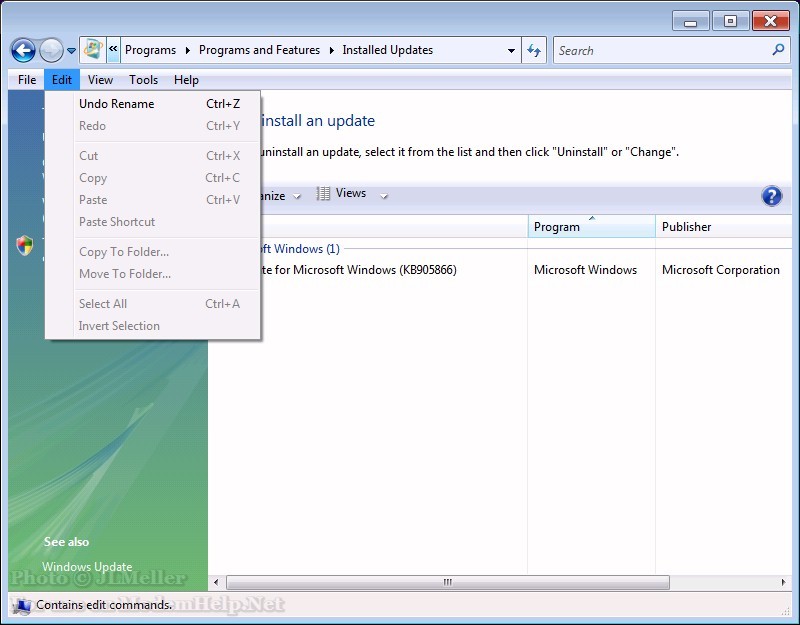This screenshot has height=625, width=800.
Task: Click the Back navigation arrow button
Action: 23,50
